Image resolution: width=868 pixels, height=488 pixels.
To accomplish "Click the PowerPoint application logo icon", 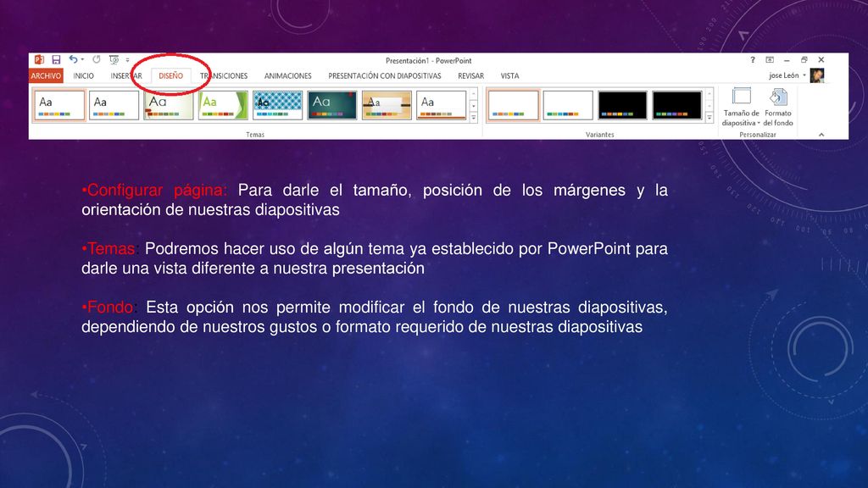I will [x=39, y=60].
